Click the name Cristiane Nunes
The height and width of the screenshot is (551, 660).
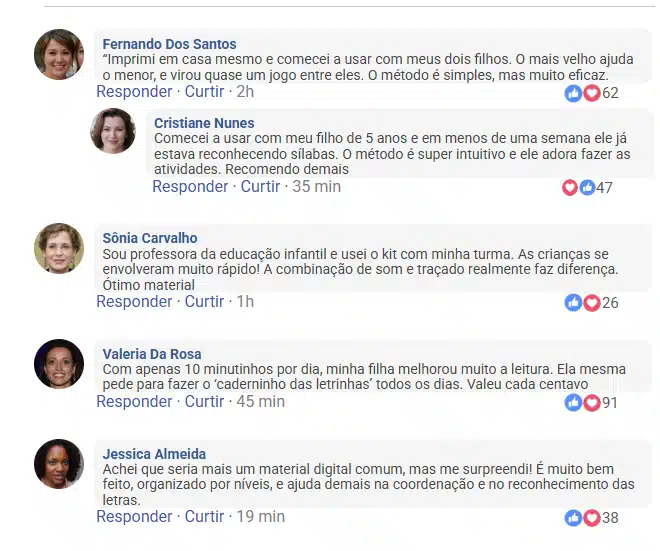[204, 123]
